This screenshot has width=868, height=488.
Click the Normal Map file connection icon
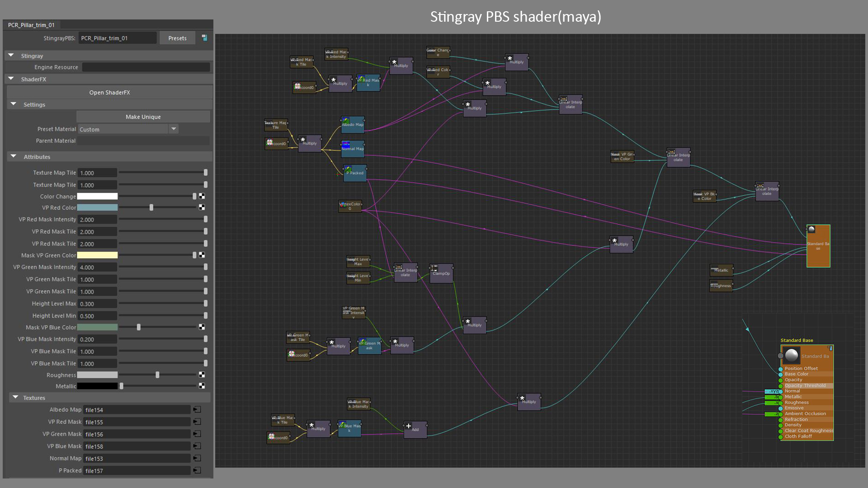(197, 458)
